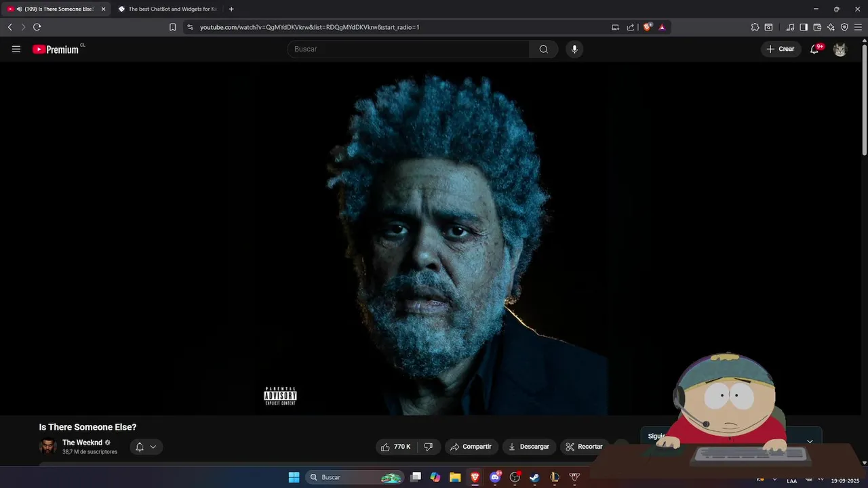Open The Weeknd channel avatar
868x488 pixels.
(48, 447)
